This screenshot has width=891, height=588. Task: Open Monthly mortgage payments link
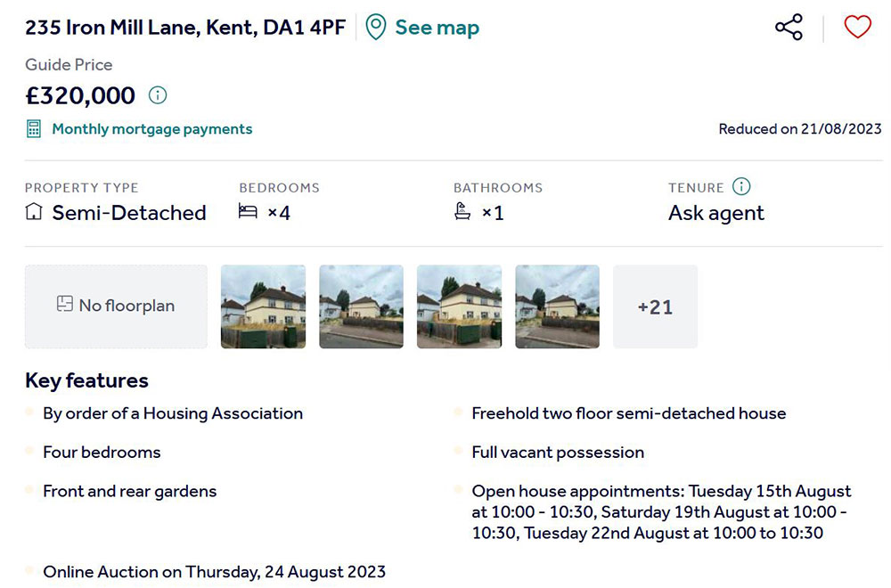click(x=151, y=129)
